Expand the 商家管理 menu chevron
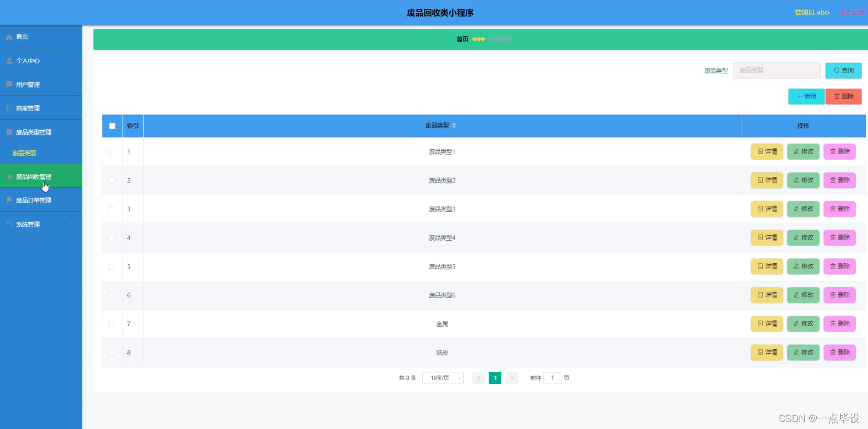868x429 pixels. (72, 107)
